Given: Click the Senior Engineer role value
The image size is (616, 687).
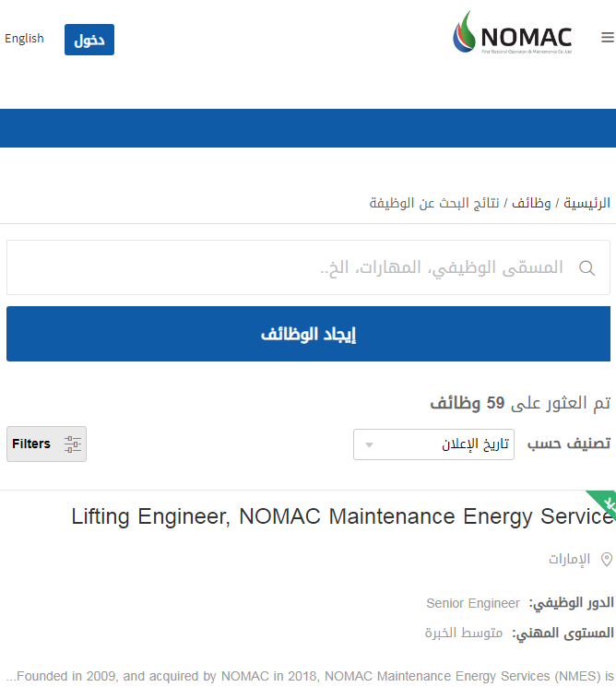Looking at the screenshot, I should pos(473,603).
